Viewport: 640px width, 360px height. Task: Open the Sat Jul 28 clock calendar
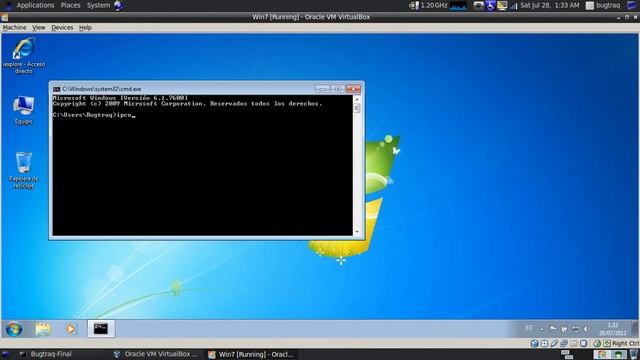point(550,5)
